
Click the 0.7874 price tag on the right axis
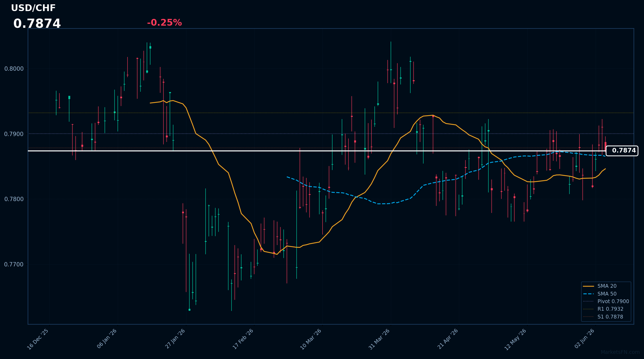(622, 151)
